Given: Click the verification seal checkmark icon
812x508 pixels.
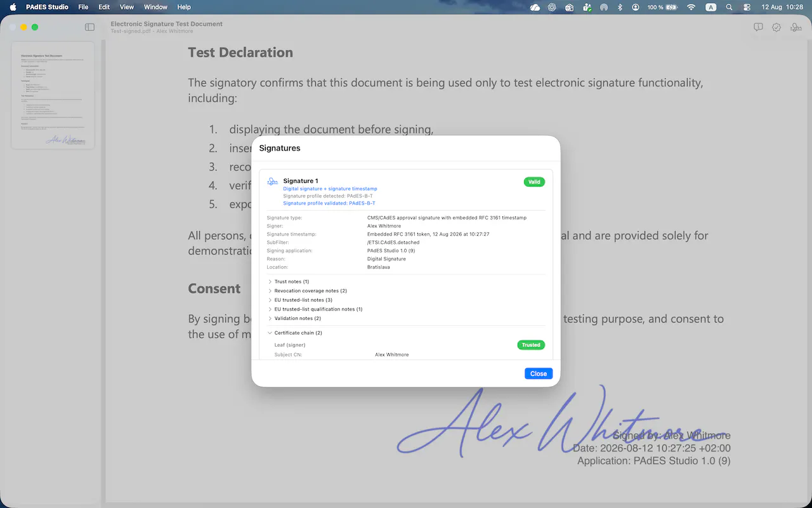Looking at the screenshot, I should coord(776,27).
